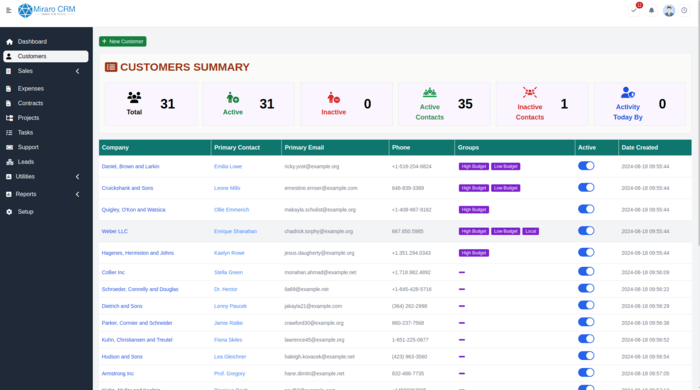This screenshot has width=700, height=390.
Task: Expand the Sales submenu chevron
Action: [78, 71]
